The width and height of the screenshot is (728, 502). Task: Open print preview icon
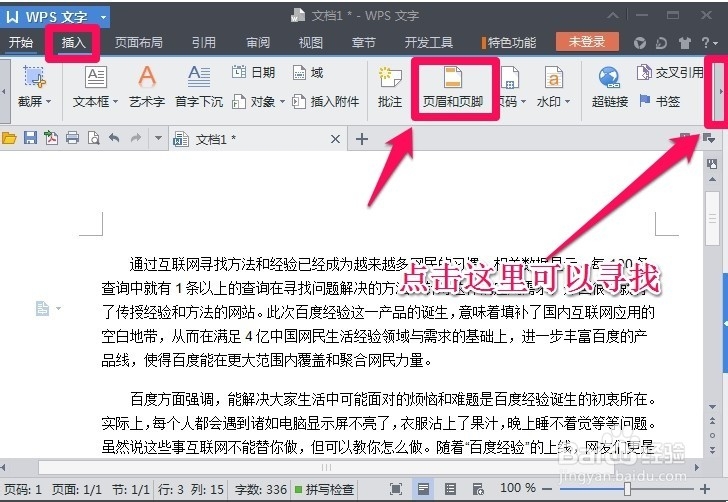(94, 138)
